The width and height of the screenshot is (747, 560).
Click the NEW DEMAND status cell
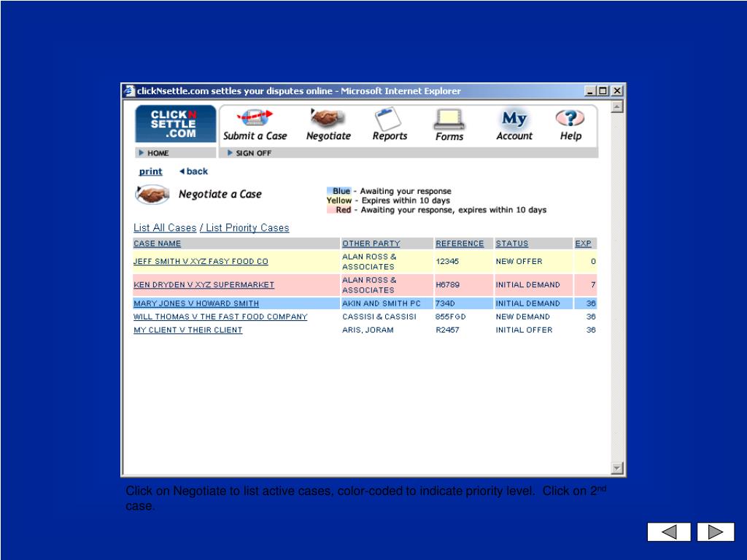(x=522, y=316)
